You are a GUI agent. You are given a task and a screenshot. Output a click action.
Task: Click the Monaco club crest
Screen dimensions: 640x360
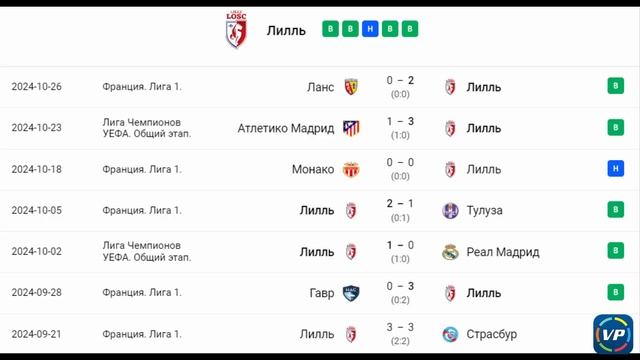click(x=351, y=169)
